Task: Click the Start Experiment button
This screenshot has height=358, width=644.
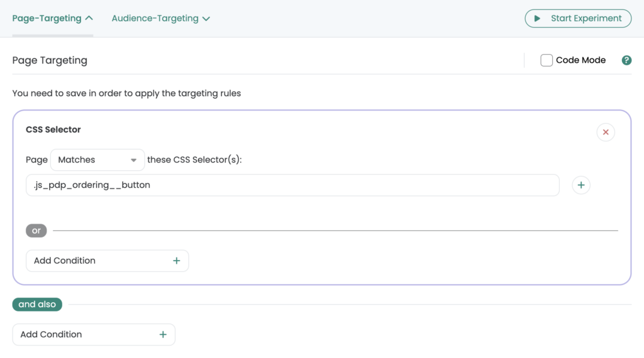Action: point(578,18)
